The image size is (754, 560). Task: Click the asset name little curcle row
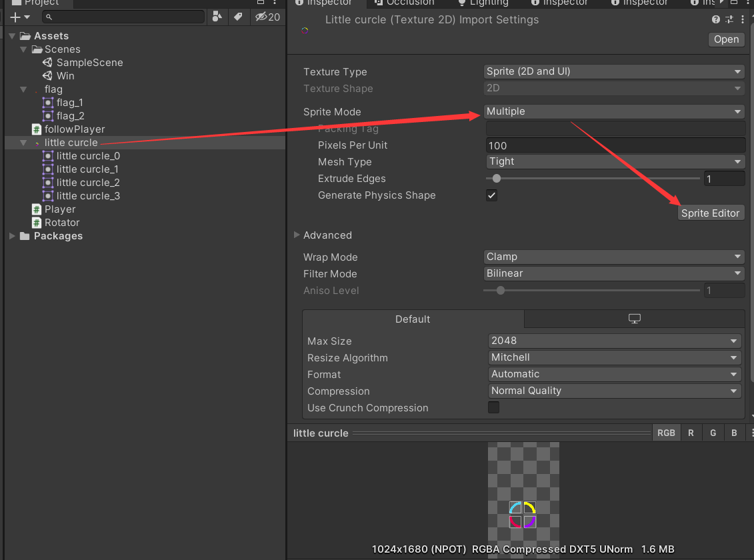tap(144, 143)
